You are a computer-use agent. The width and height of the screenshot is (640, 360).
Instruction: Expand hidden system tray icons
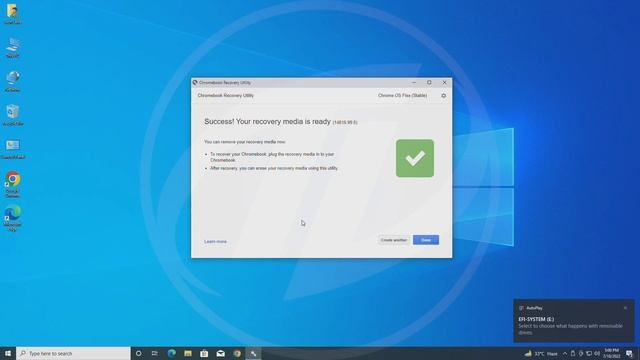[x=565, y=353]
